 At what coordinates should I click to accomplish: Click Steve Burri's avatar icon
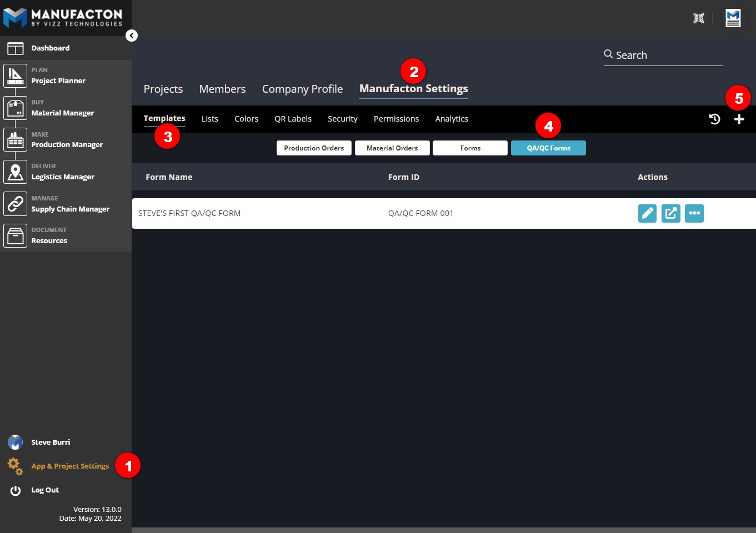click(15, 443)
